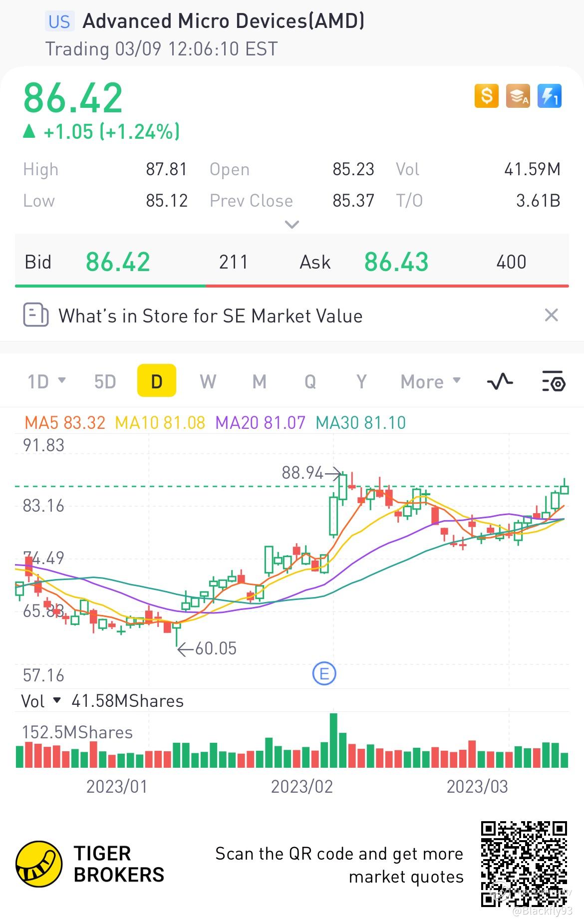Tap the MA30 81.10 label
Image resolution: width=584 pixels, height=924 pixels.
[361, 423]
